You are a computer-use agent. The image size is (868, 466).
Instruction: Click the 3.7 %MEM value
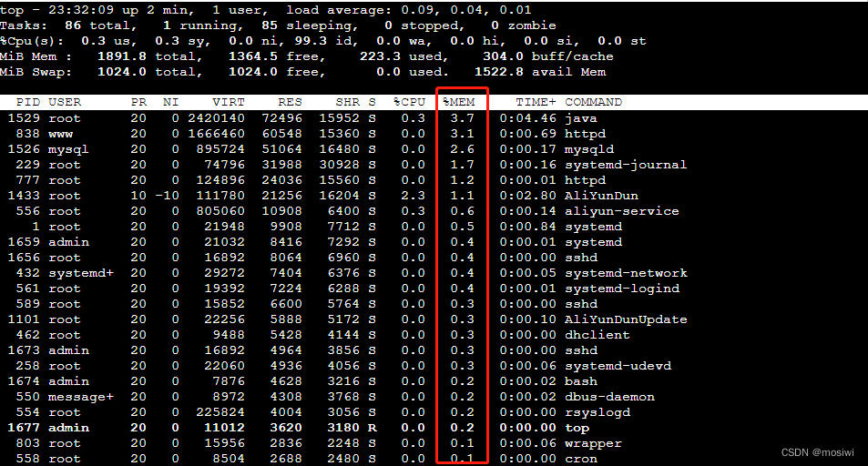coord(462,118)
